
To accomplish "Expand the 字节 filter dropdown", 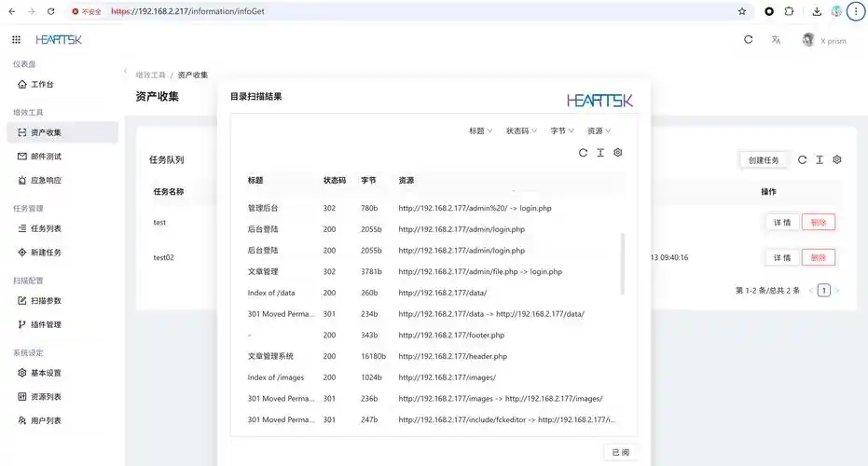I will tap(562, 130).
